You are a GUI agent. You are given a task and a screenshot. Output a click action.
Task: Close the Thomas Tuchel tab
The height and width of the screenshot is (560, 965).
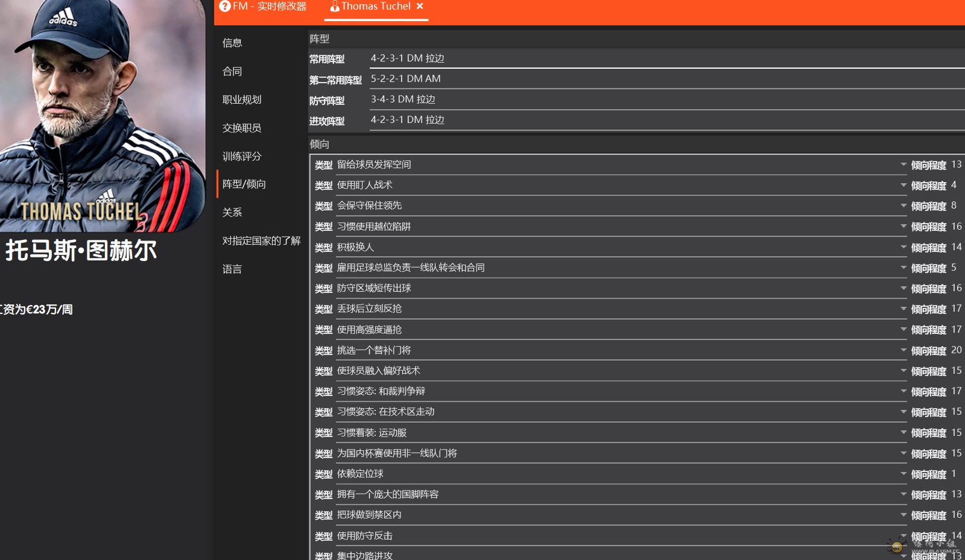pyautogui.click(x=420, y=6)
